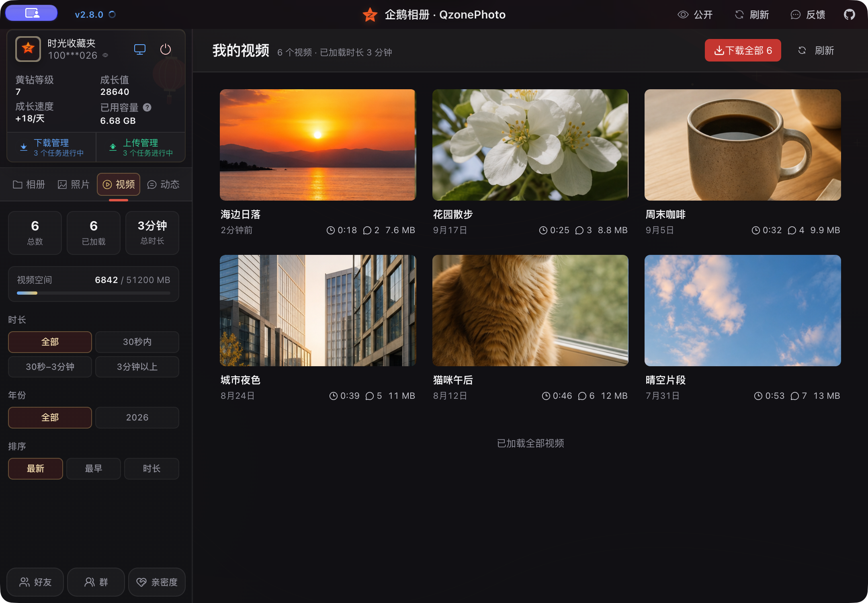Sort videos by 最新
This screenshot has width=868, height=603.
pos(35,469)
